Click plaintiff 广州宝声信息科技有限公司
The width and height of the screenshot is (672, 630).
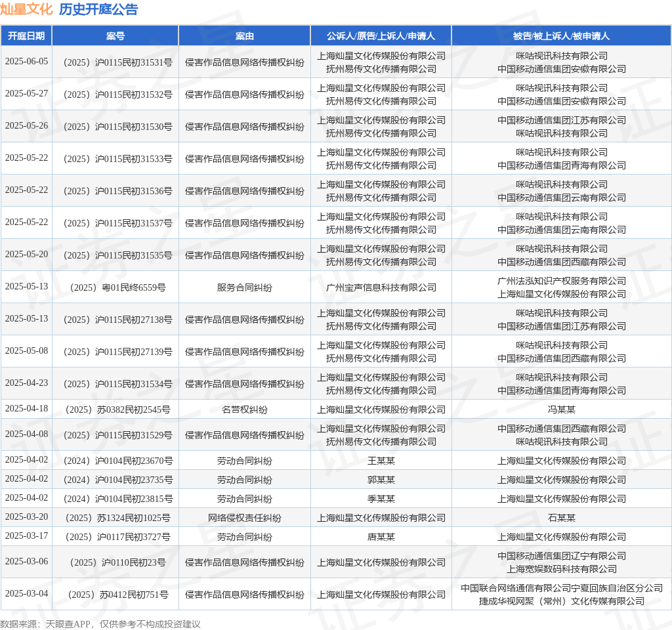pos(381,287)
